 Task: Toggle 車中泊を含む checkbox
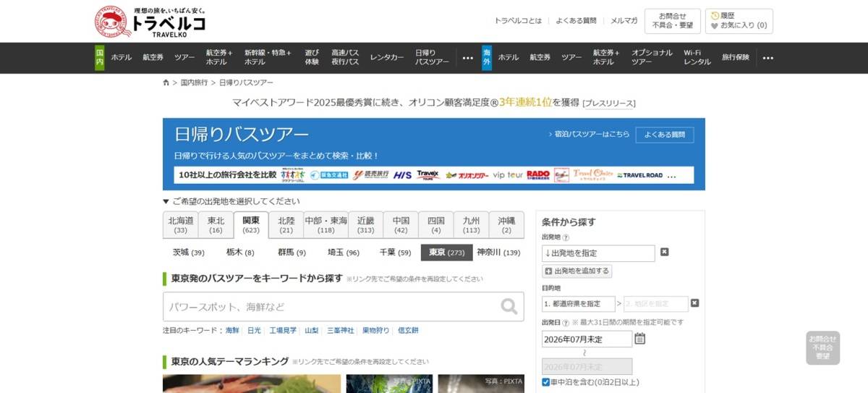(546, 382)
